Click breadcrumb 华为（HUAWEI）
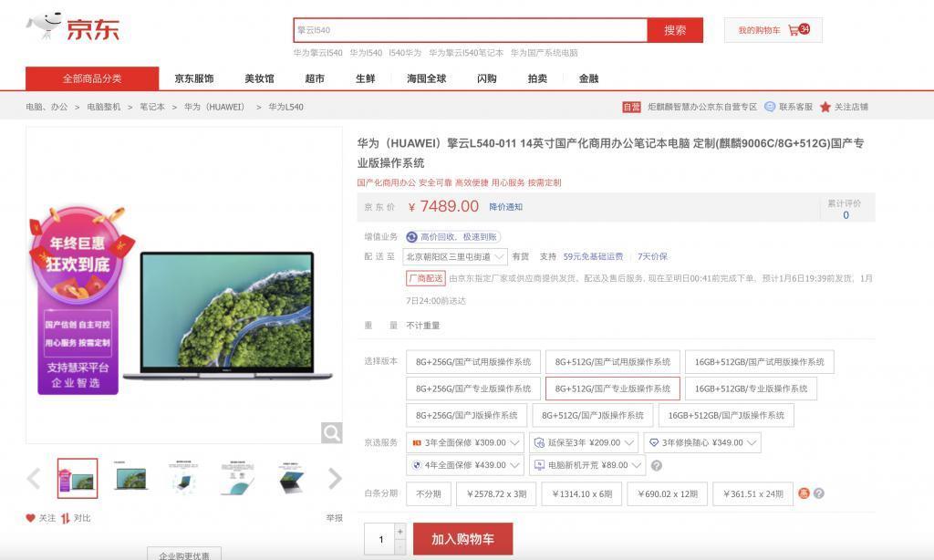Viewport: 934px width, 560px height. pyautogui.click(x=216, y=107)
